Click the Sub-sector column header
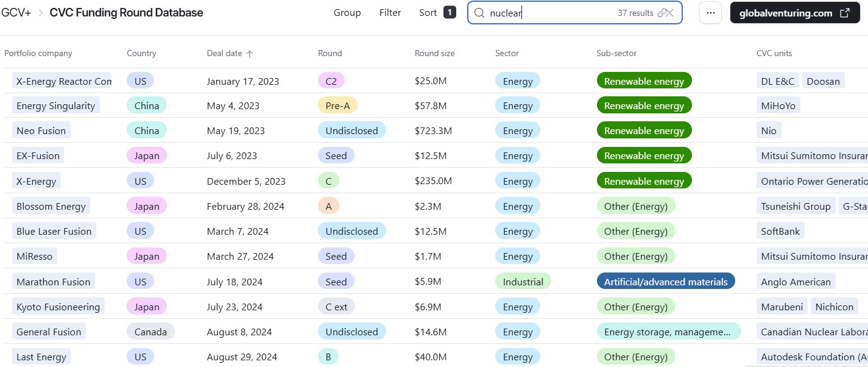 (x=616, y=54)
